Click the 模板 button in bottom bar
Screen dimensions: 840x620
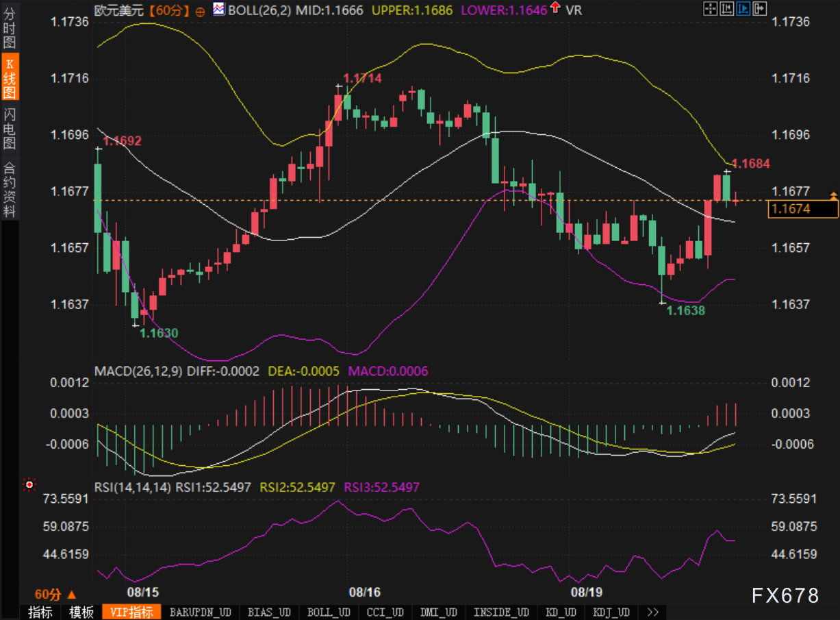click(81, 612)
